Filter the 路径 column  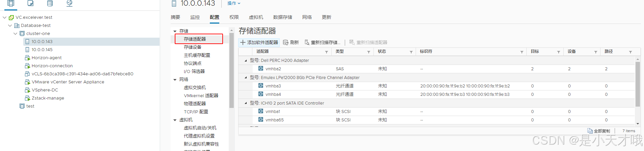pyautogui.click(x=631, y=52)
